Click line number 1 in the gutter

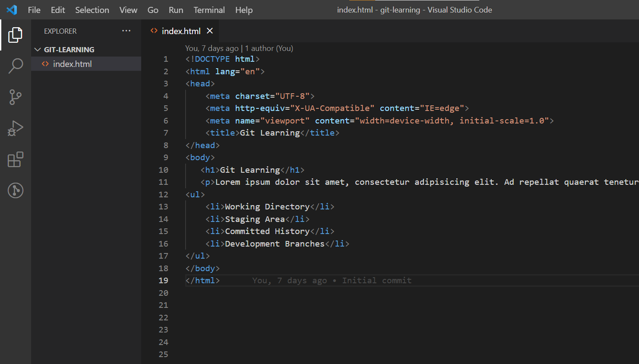166,59
